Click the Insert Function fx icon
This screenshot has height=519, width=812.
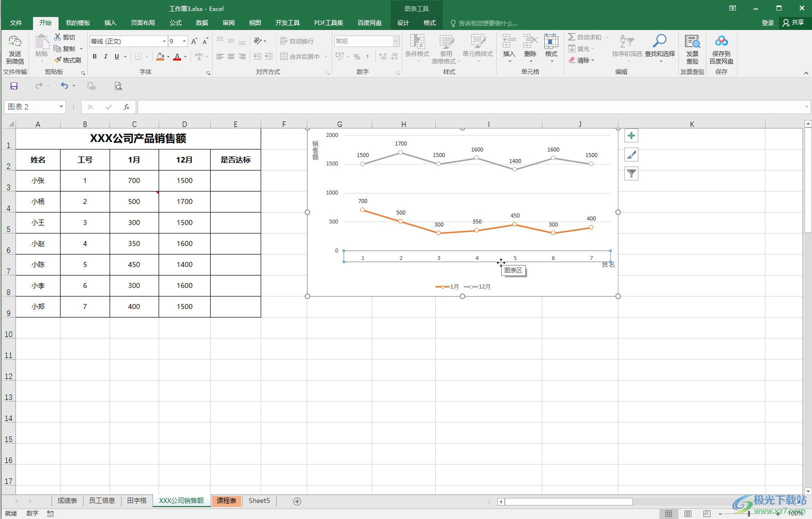[127, 106]
